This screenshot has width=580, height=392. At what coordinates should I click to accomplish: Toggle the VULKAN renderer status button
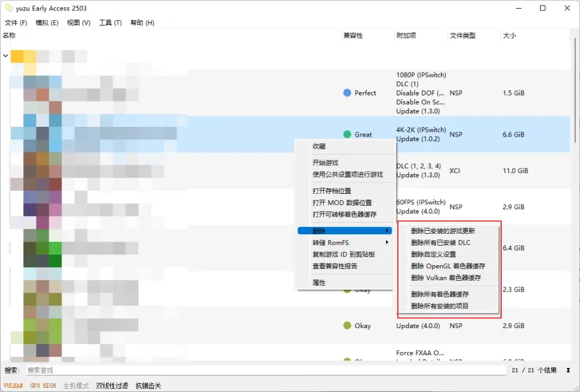pos(13,386)
